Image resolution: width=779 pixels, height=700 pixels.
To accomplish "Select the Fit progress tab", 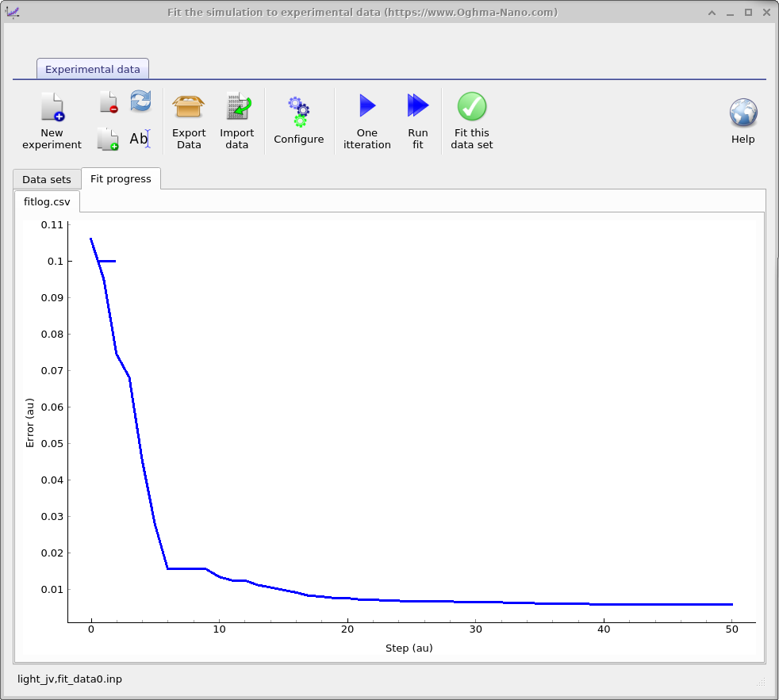I will (121, 178).
